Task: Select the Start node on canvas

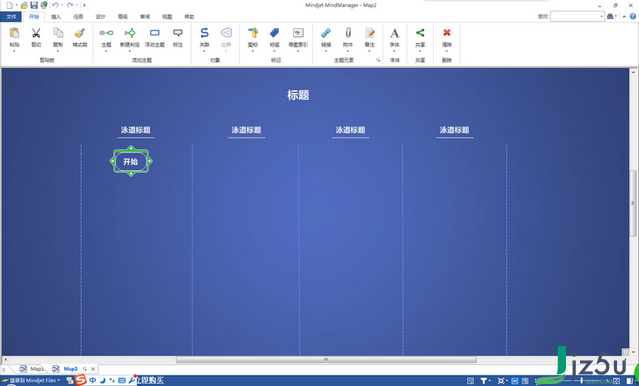Action: pos(131,161)
